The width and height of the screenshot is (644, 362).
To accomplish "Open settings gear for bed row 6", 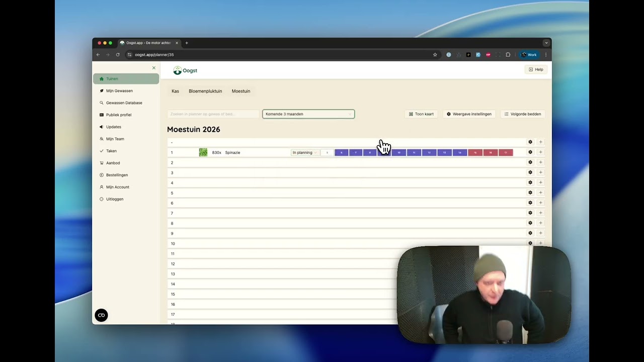I will click(530, 203).
